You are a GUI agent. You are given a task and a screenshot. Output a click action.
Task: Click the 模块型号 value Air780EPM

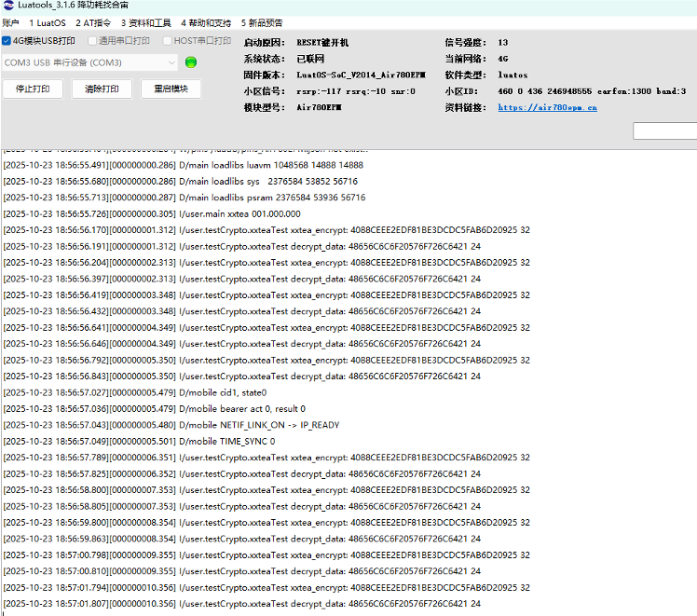pyautogui.click(x=319, y=107)
